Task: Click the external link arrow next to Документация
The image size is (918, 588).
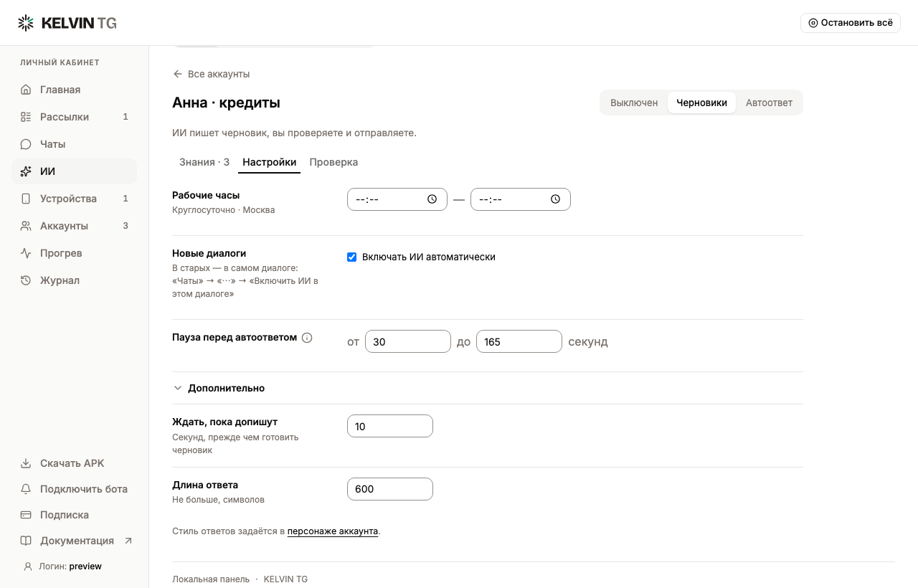Action: point(128,541)
